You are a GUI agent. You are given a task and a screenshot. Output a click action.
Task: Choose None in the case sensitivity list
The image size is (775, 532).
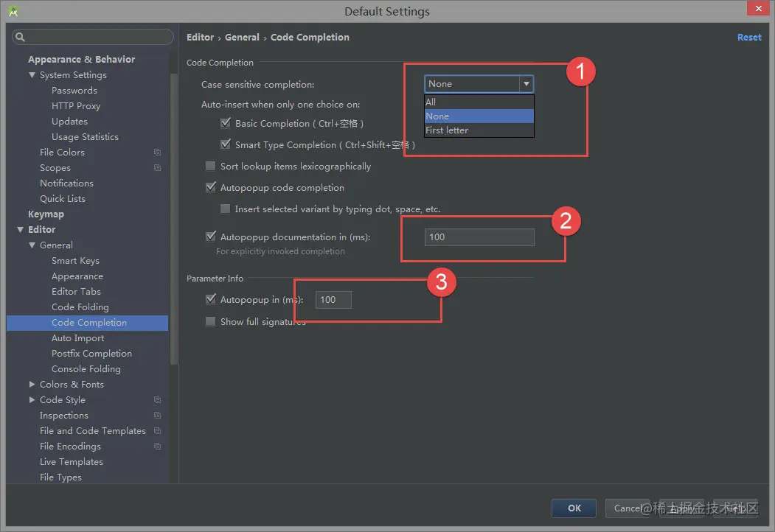(x=479, y=116)
